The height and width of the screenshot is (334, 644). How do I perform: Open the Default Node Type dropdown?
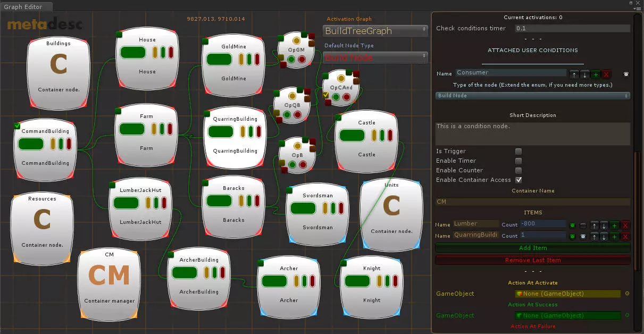[375, 57]
